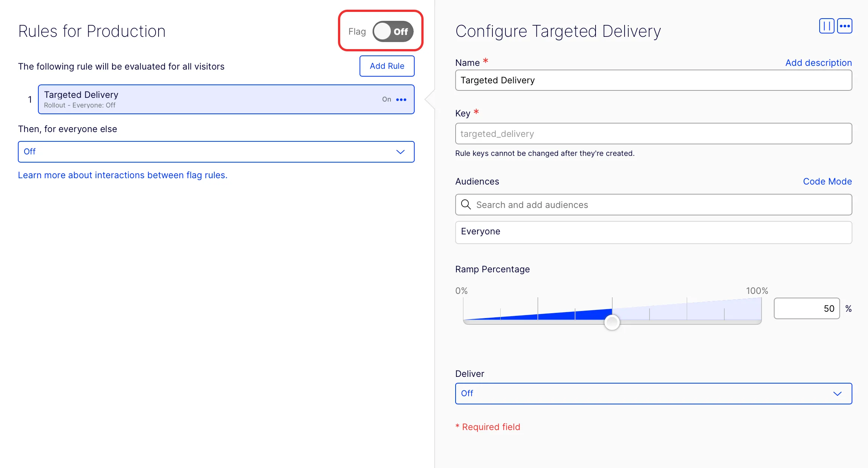Click the audience search magnifier icon

point(466,204)
